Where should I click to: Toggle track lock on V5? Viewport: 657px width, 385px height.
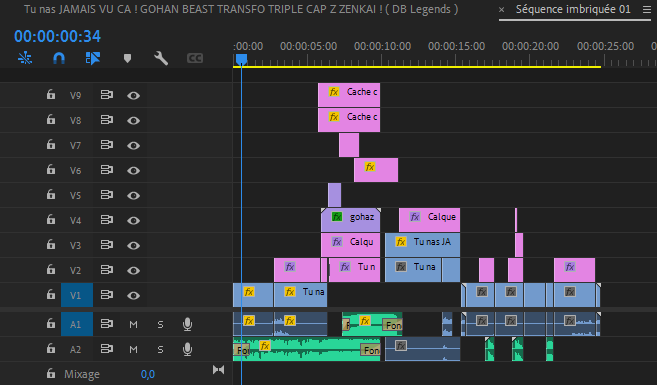coord(51,195)
